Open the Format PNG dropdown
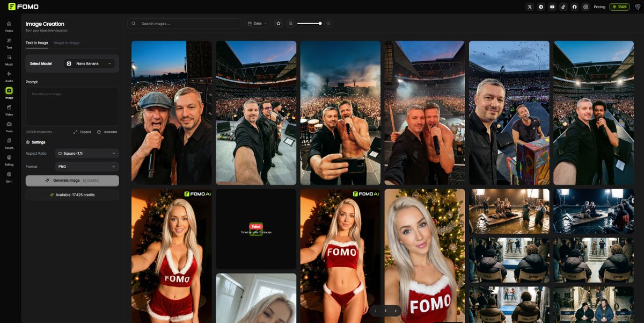 87,167
